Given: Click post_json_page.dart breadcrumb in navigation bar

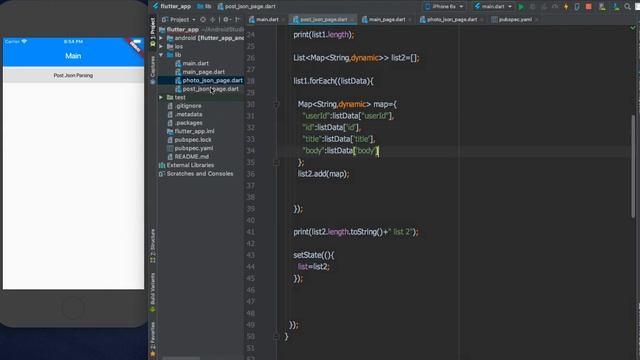Looking at the screenshot, I should coord(247,7).
